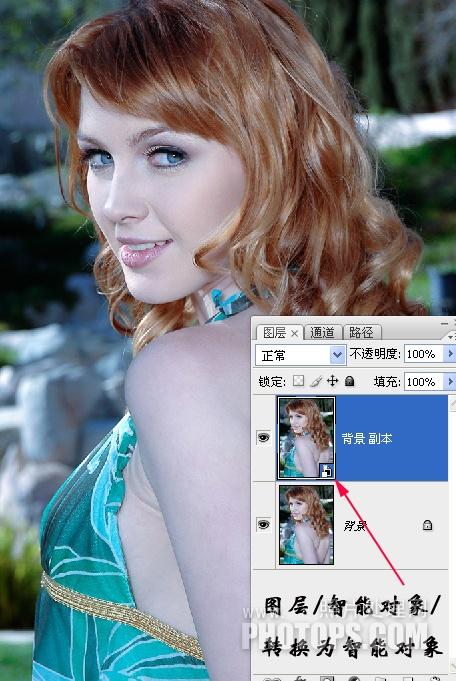Enable lock transparent pixels icon
The image size is (456, 681).
[298, 381]
